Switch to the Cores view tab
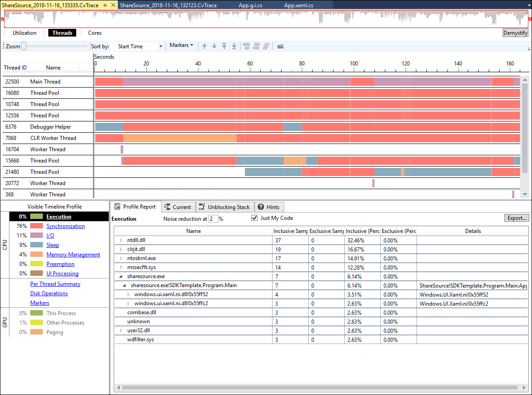The height and width of the screenshot is (395, 532). [94, 33]
